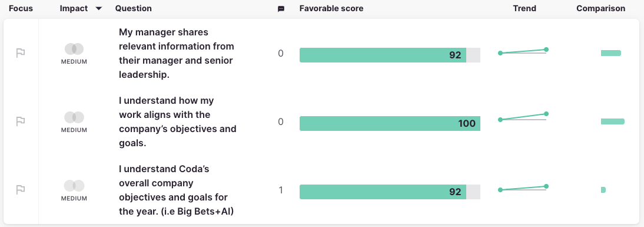Click medium impact icon for Coda objectives question
The height and width of the screenshot is (227, 644).
[74, 186]
